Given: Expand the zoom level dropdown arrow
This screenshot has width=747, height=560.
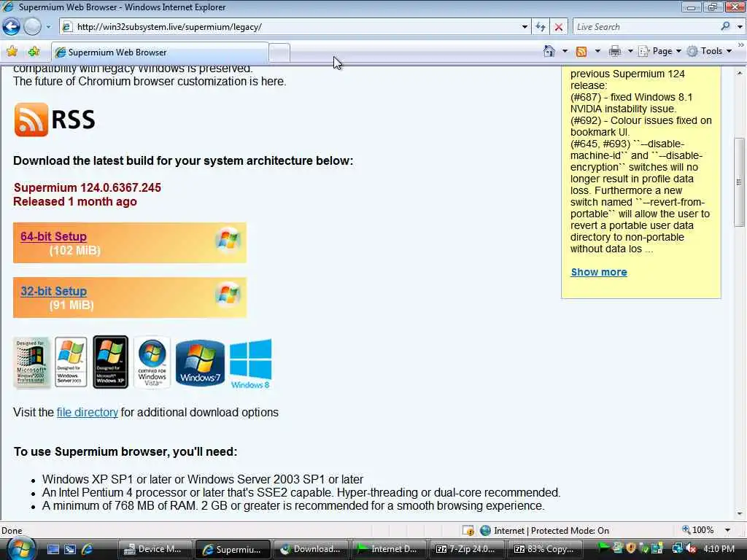Looking at the screenshot, I should coord(727,530).
